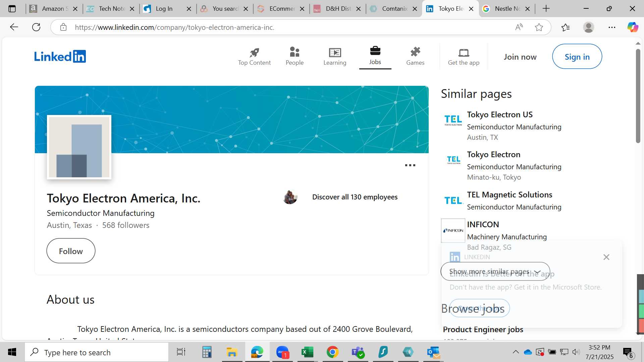Screen dimensions: 644x362
Task: Open Task View on taskbar
Action: (x=181, y=352)
